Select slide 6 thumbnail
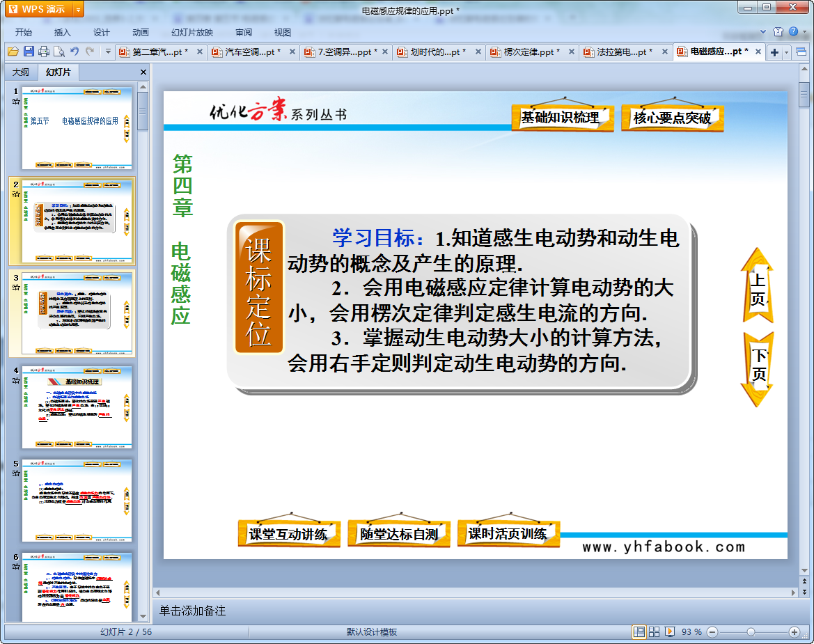Screen dimensions: 814x644 point(77,588)
